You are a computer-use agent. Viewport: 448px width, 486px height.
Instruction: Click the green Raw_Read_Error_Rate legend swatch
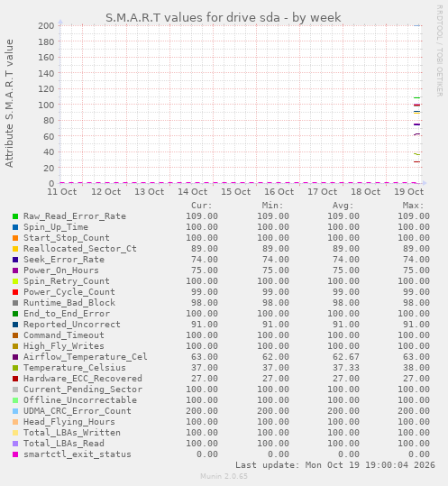(15, 216)
